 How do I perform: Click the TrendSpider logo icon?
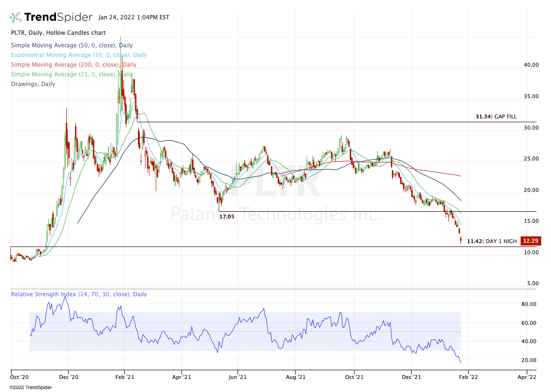pos(15,18)
